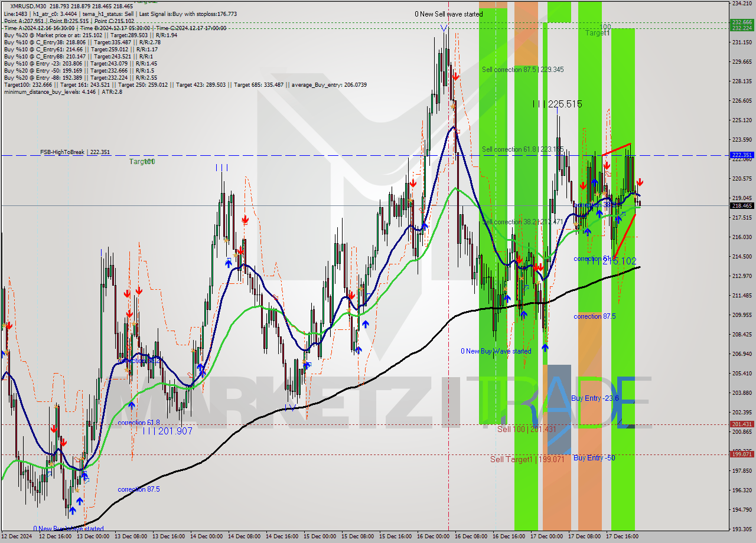Click 'Sell correction 87.5 | 229.345' label
Screen dimensions: 756x543
pos(523,70)
